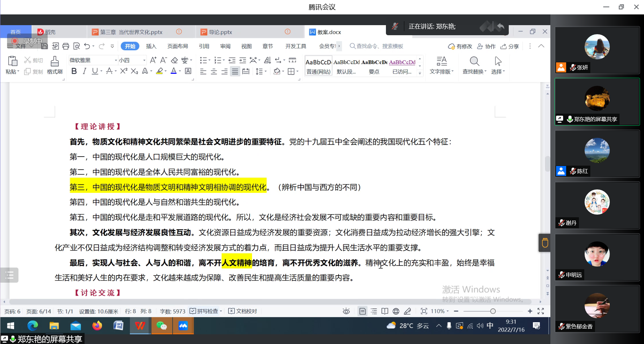
Task: Click the increase font size icon
Action: [153, 60]
